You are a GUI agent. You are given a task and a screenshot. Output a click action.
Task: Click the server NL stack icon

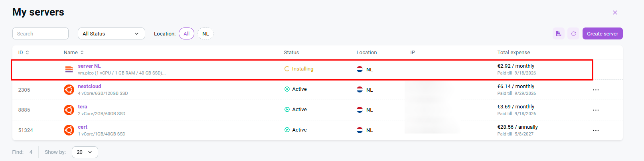point(69,69)
